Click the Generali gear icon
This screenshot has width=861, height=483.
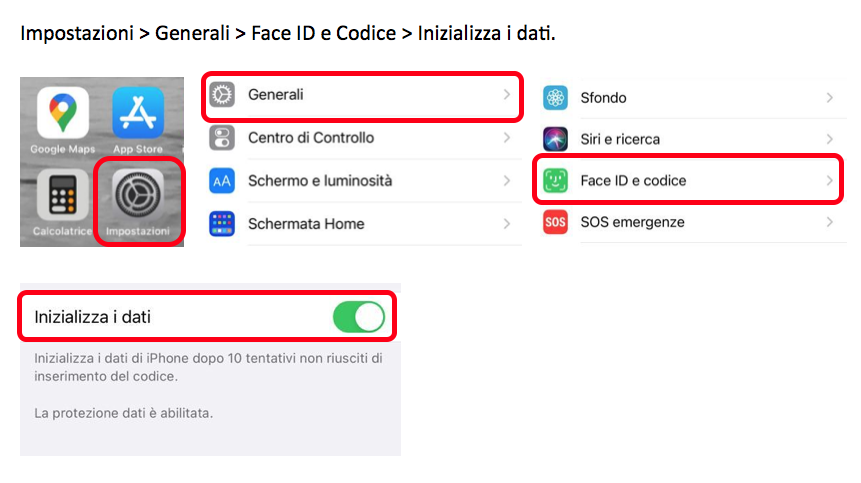(222, 94)
